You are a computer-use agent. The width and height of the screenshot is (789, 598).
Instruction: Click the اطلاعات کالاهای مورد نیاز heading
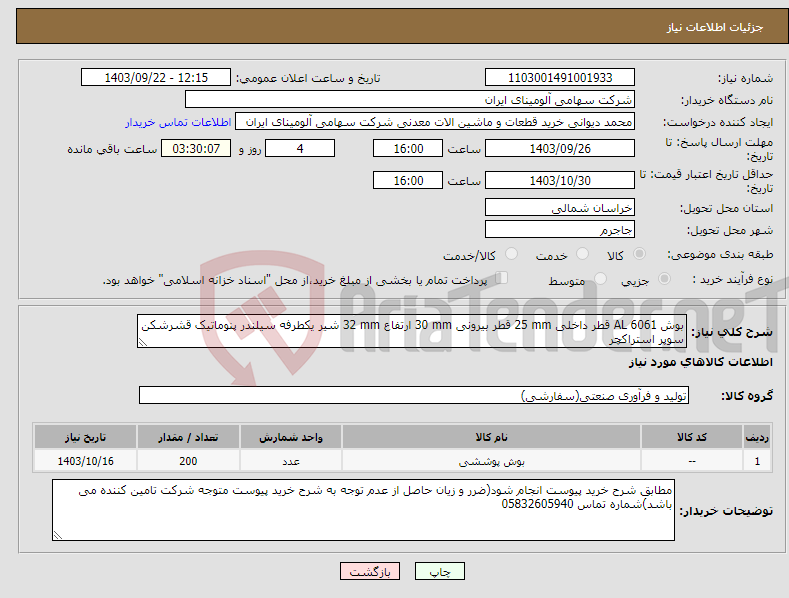tap(700, 362)
